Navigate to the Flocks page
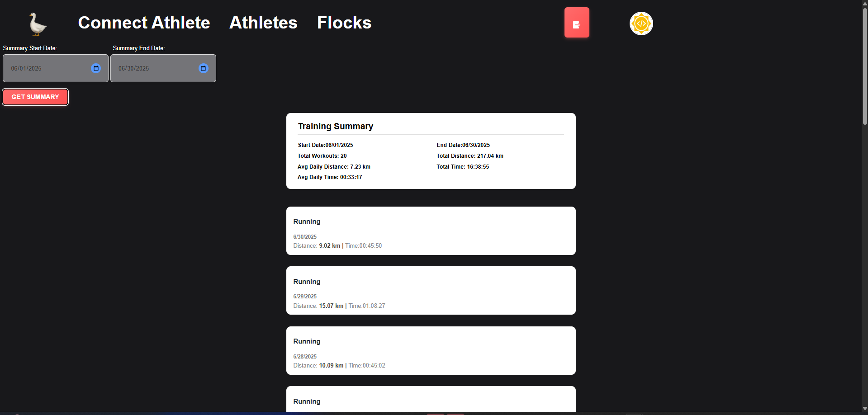868x415 pixels. (344, 23)
